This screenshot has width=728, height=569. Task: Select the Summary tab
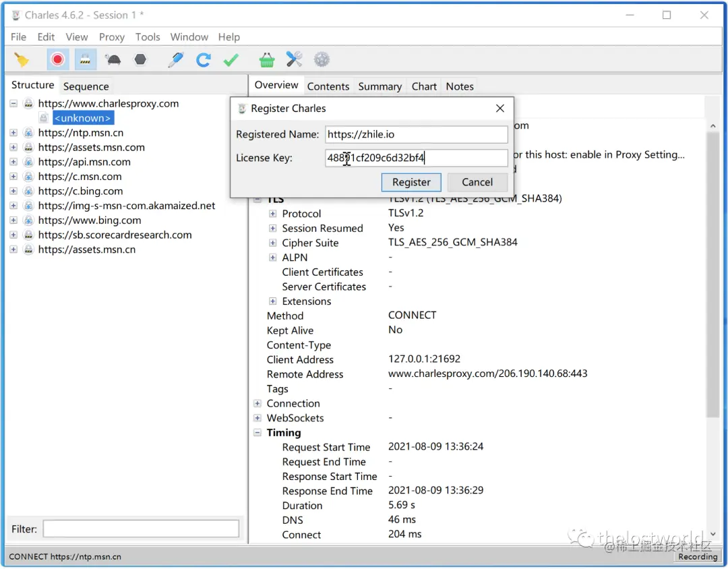(x=380, y=86)
